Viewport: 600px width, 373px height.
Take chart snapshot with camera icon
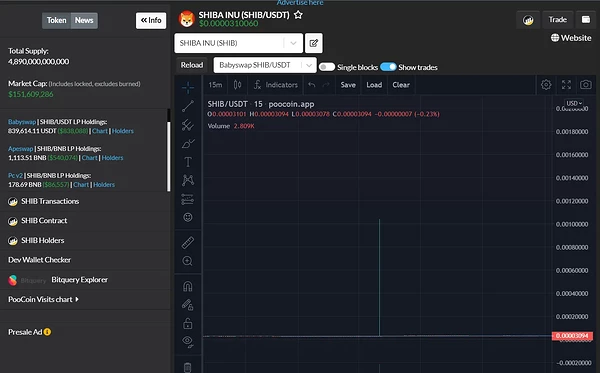pos(585,85)
